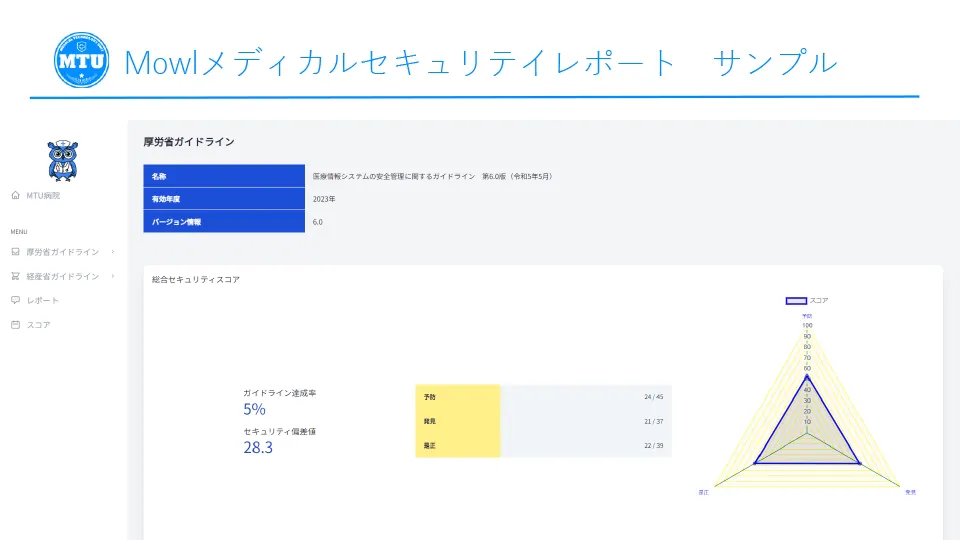Viewport: 960px width, 540px height.
Task: Click the ガイドライン達成率 5% value
Action: pyautogui.click(x=254, y=409)
